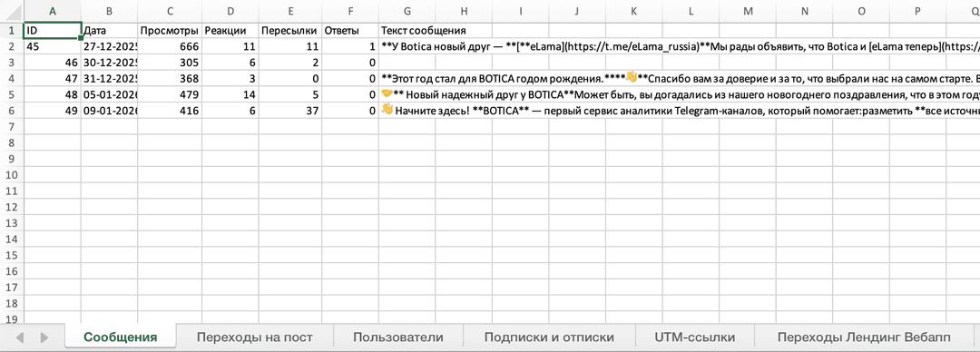
Task: Click the Просмотры header cell
Action: tap(170, 31)
